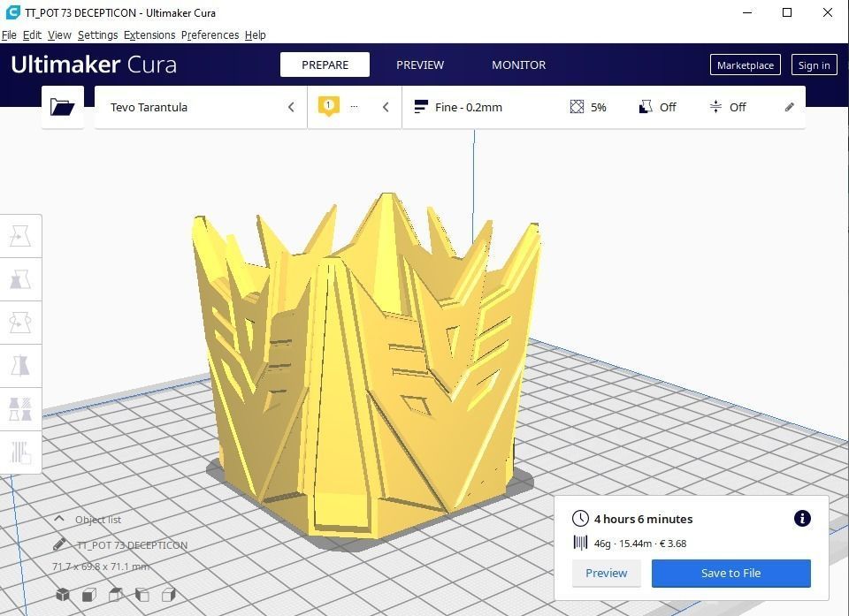This screenshot has height=616, width=849.
Task: Click the 4 hours 6 minutes estimate
Action: click(643, 519)
